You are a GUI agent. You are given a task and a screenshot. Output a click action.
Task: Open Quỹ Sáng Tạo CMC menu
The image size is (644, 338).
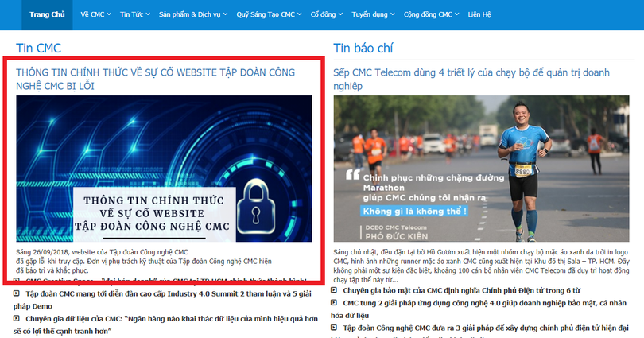269,14
